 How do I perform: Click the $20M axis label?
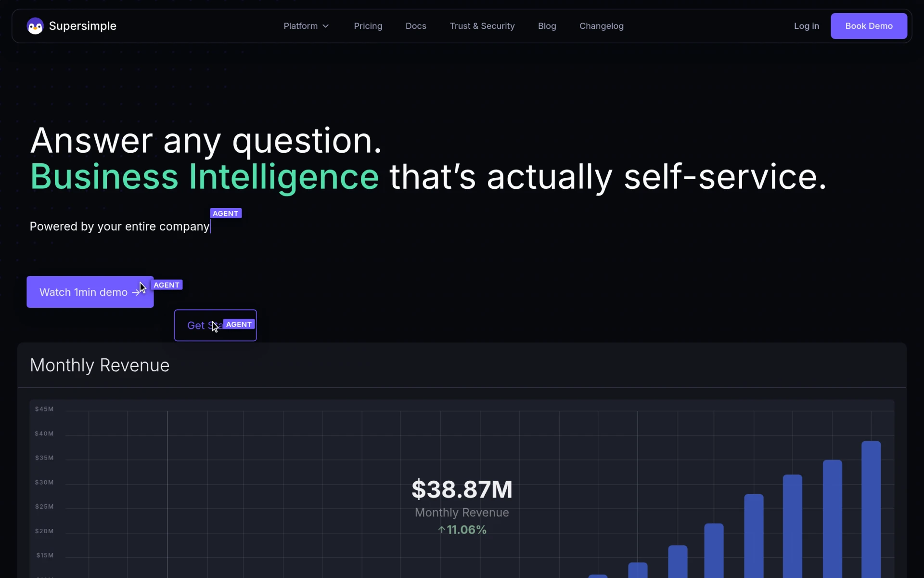click(44, 531)
